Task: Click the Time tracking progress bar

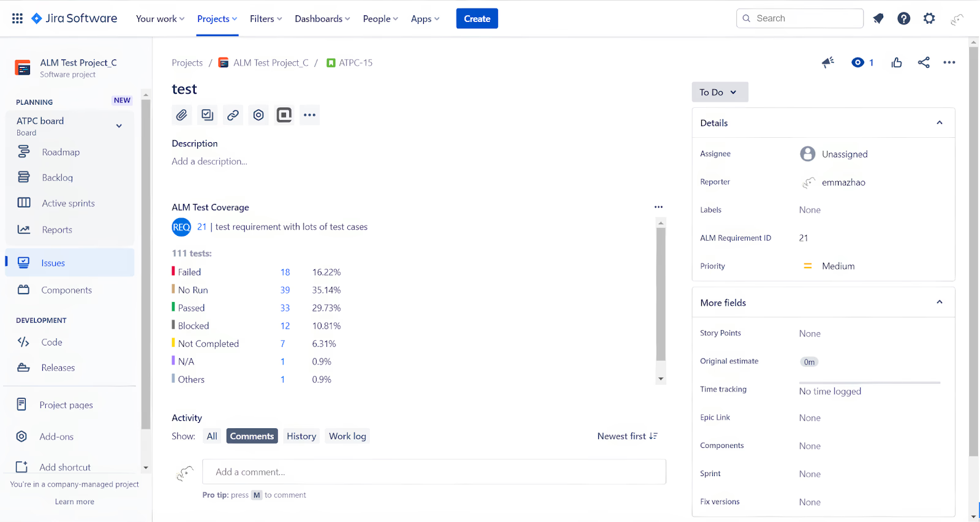Action: click(870, 382)
